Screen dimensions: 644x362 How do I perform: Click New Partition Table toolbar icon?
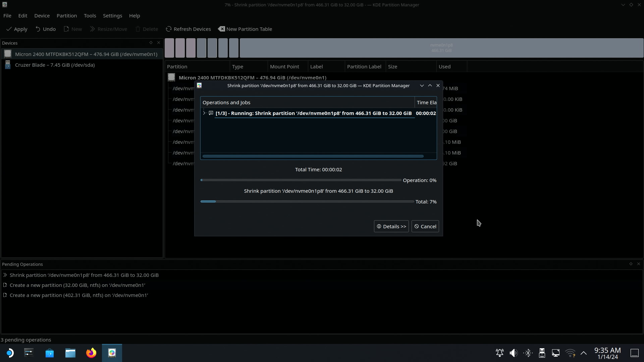click(221, 29)
